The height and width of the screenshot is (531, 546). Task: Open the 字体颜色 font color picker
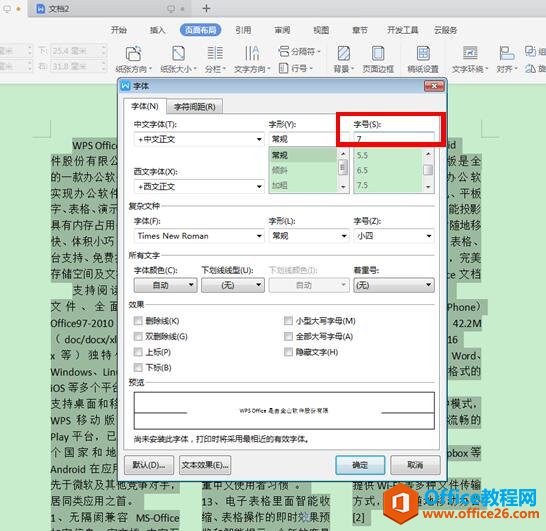click(165, 285)
